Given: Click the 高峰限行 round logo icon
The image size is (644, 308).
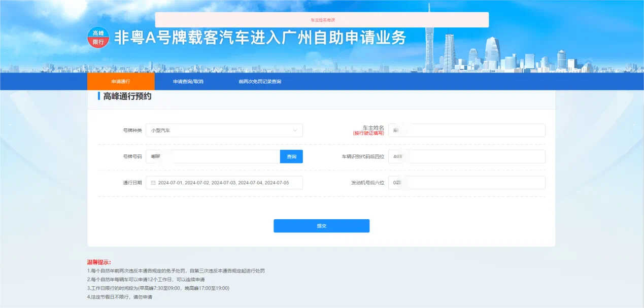Looking at the screenshot, I should [x=98, y=38].
